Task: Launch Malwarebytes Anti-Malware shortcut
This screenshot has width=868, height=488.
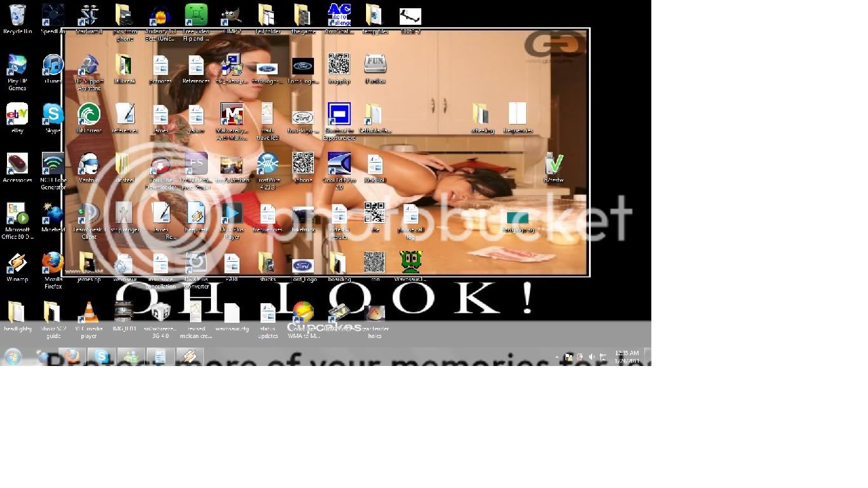Action: (232, 114)
